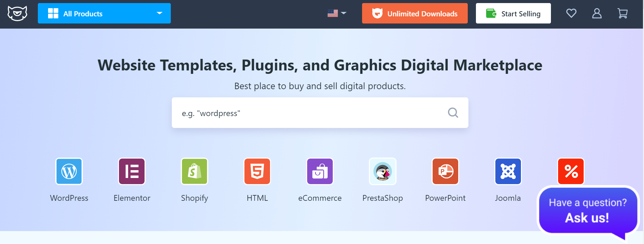Select the PrestaShop penguin icon
The image size is (644, 244).
pos(383,171)
